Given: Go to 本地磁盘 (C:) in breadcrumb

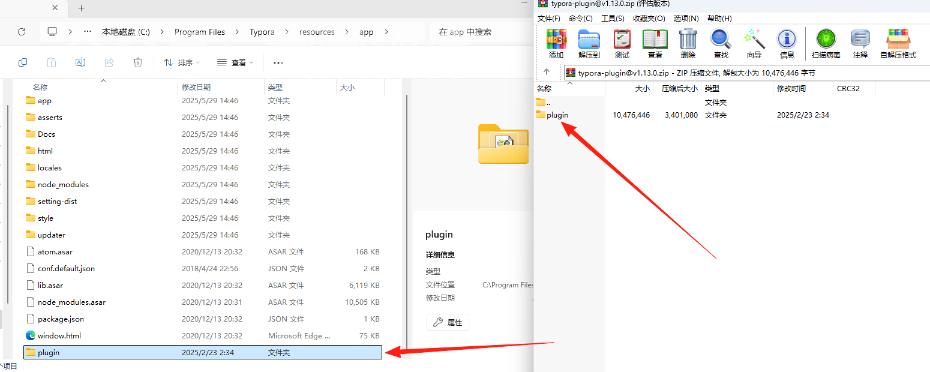Looking at the screenshot, I should [125, 32].
